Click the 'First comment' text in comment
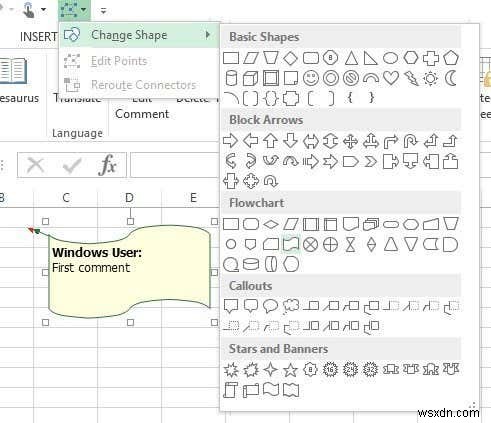Image resolution: width=491 pixels, height=423 pixels. point(91,268)
